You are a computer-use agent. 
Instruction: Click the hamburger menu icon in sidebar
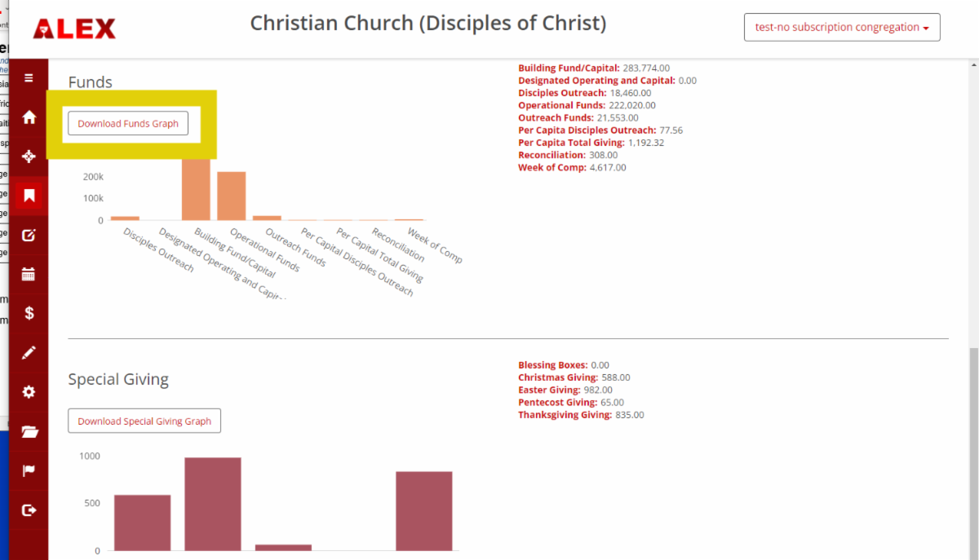(29, 78)
